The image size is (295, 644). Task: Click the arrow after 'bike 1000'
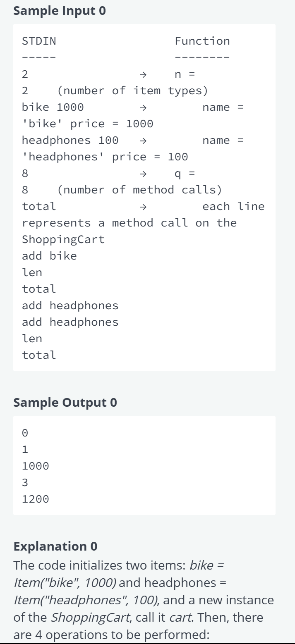click(143, 107)
